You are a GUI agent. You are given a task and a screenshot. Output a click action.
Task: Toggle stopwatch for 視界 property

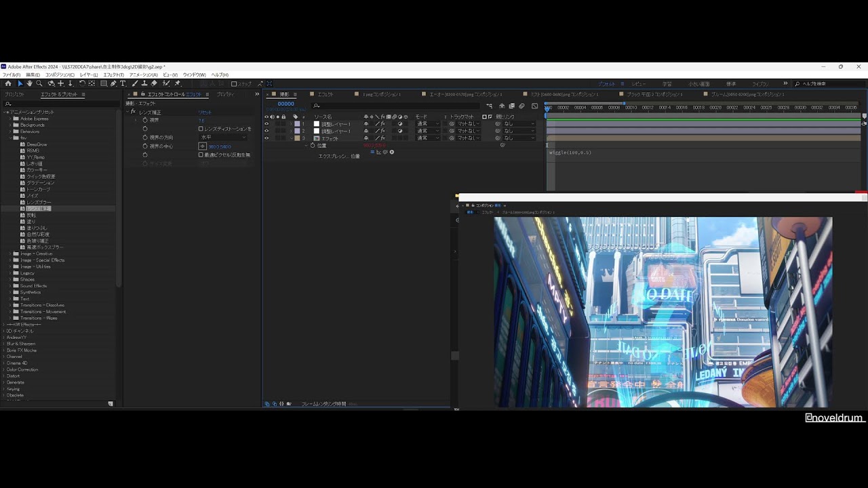[x=145, y=120]
